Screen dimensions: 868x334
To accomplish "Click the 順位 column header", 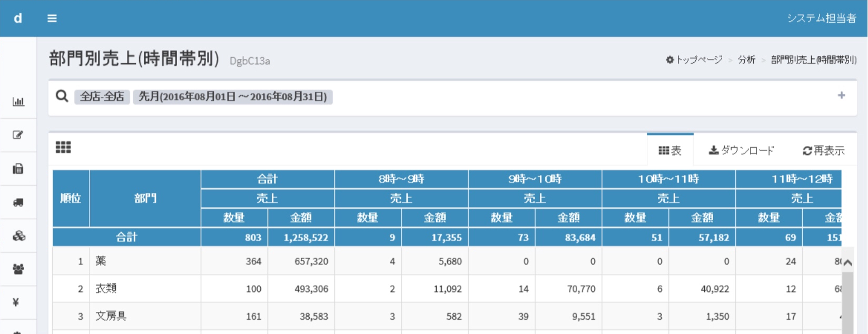I will click(71, 199).
